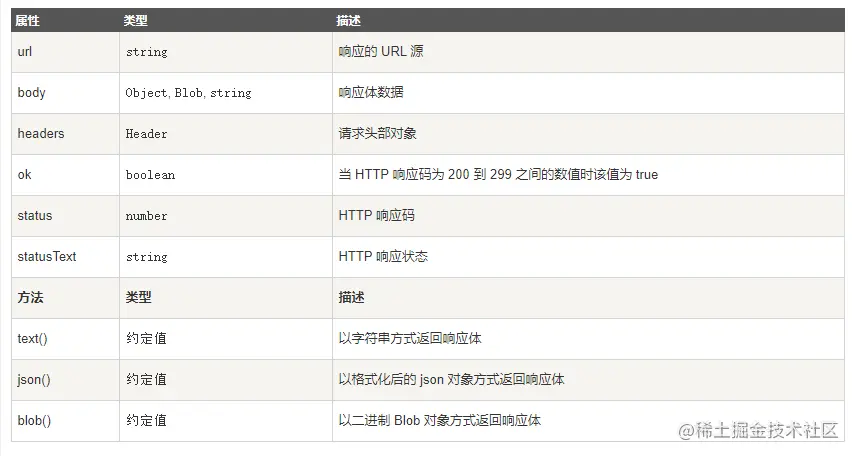Click the description mentioning 200 到 299
The width and height of the screenshot is (854, 456).
coord(498,174)
